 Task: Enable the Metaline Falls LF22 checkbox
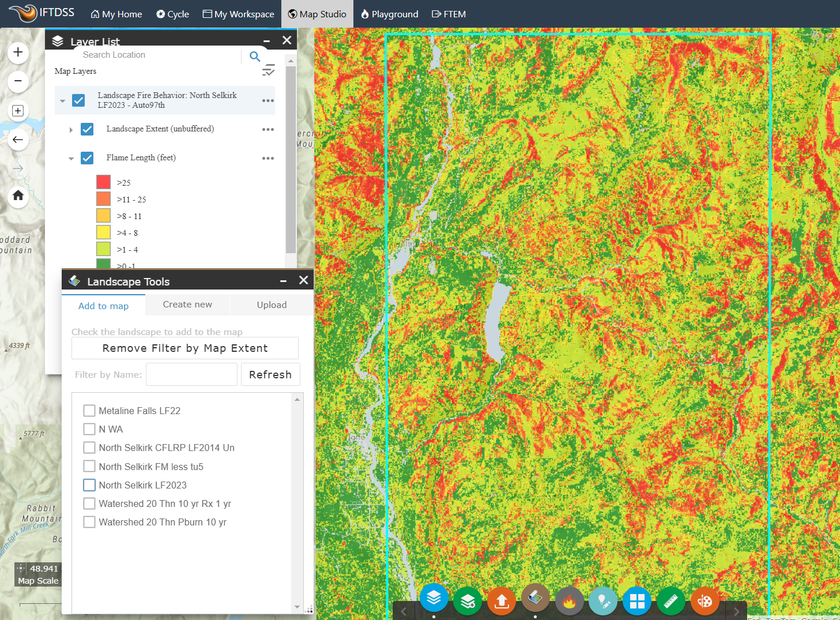[x=89, y=410]
